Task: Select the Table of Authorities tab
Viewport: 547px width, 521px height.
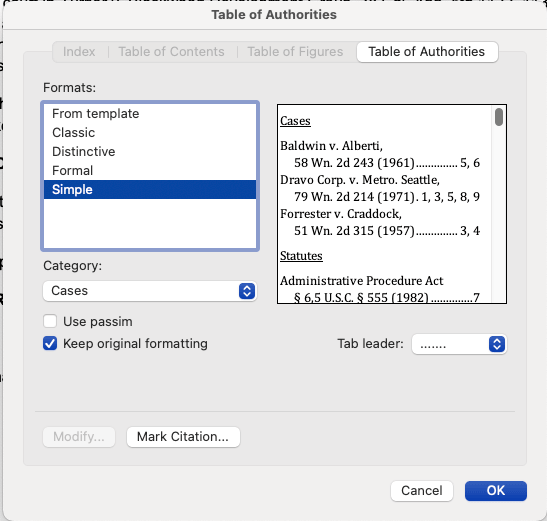Action: click(x=427, y=52)
